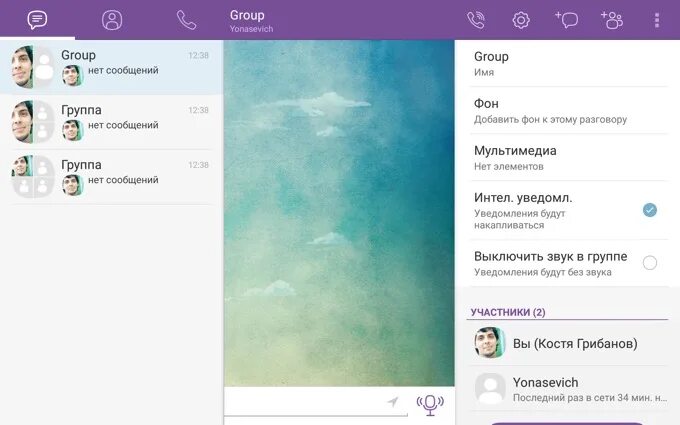Open the chats tab icon
The height and width of the screenshot is (425, 680).
(x=37, y=20)
